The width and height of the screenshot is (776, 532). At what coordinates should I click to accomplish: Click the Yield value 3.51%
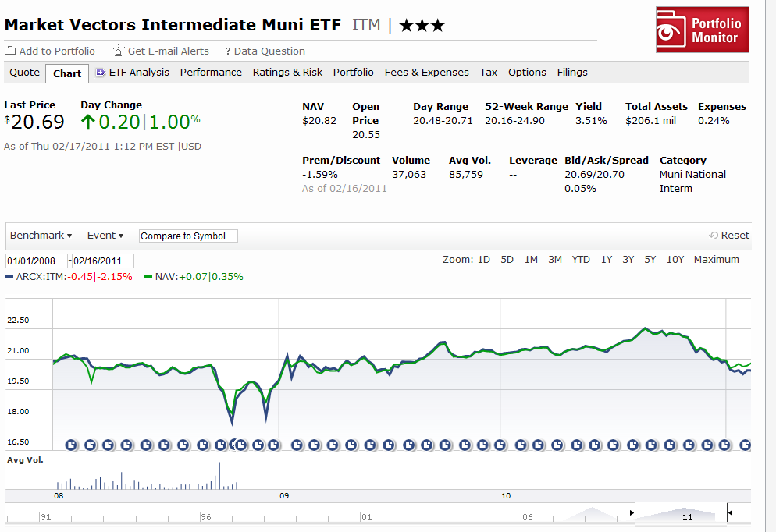591,121
